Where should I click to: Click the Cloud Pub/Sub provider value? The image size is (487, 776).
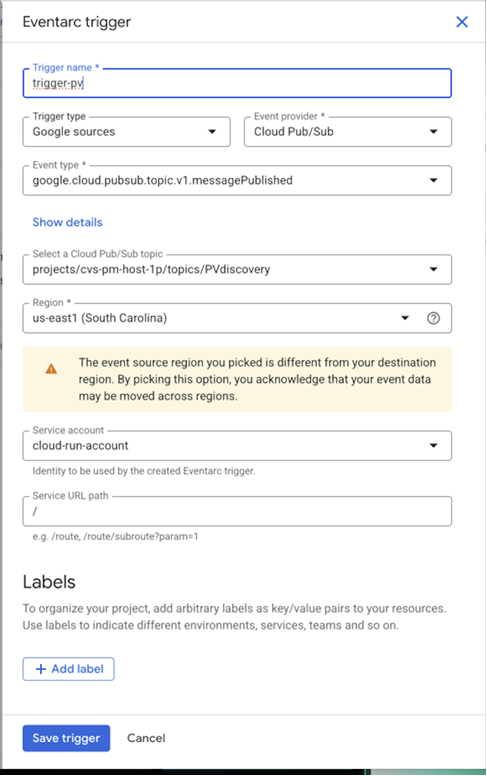293,132
